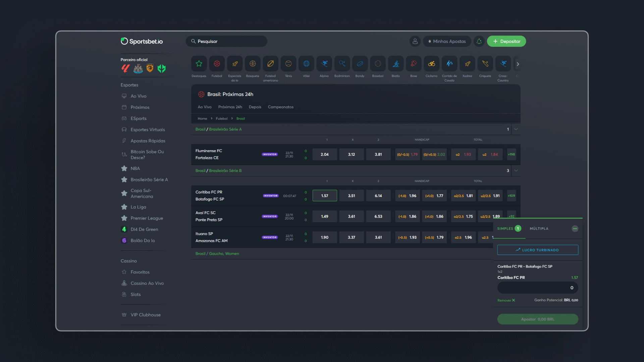644x362 pixels.
Task: Switch to the Depois tab
Action: coord(255,107)
